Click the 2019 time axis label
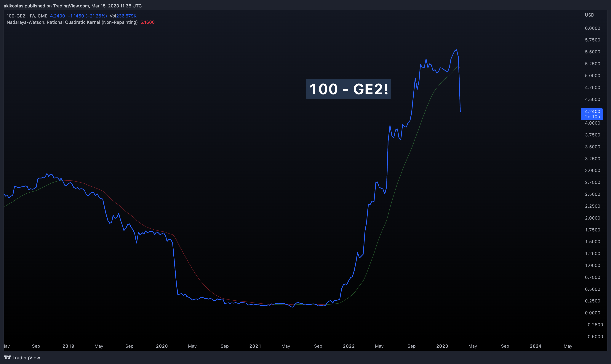Screen dimensions: 611x364 point(68,346)
